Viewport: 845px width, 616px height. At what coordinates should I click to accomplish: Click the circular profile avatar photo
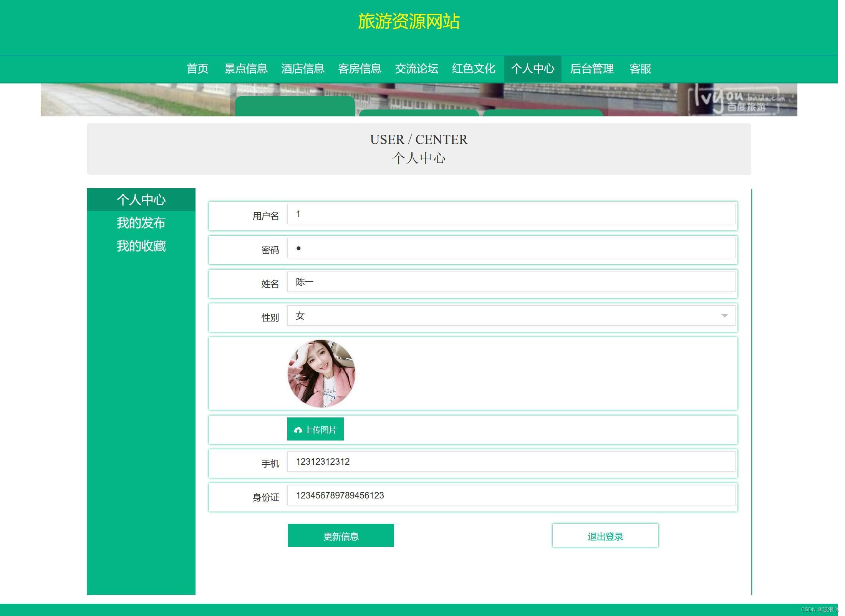[321, 373]
